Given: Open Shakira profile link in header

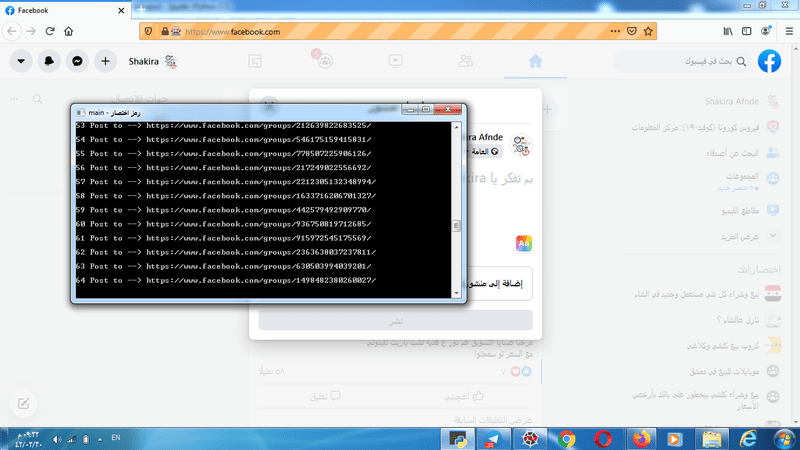Looking at the screenshot, I should click(152, 61).
